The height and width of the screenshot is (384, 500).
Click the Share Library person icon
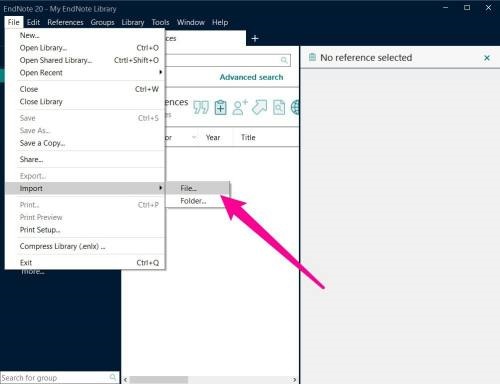(240, 107)
